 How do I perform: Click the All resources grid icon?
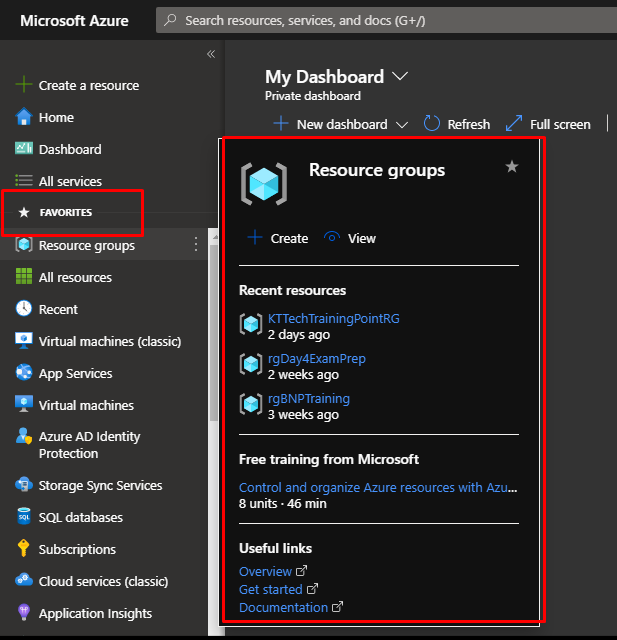coord(24,277)
